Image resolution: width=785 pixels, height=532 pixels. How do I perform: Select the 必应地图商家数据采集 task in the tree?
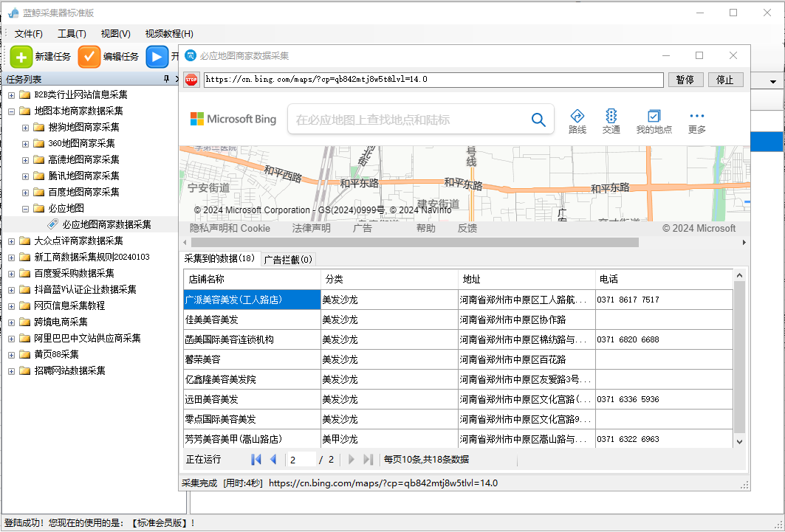click(106, 225)
